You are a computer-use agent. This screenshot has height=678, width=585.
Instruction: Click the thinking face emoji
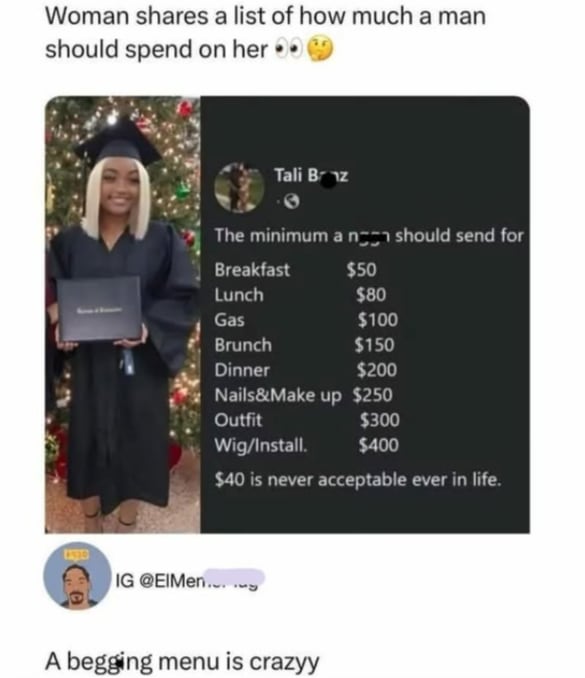point(320,49)
